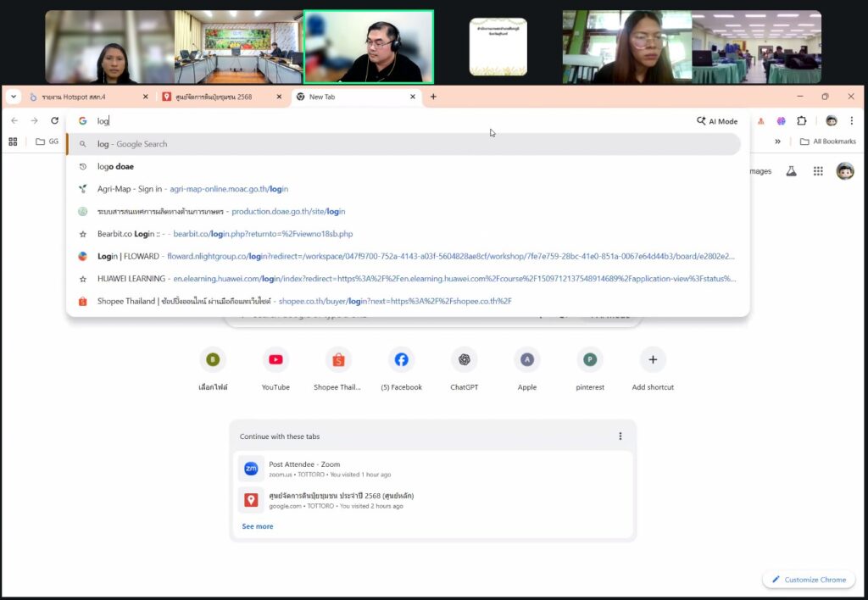Open the Post Attendee - Zoom tab card
Image resolution: width=868 pixels, height=600 pixels.
coord(304,469)
